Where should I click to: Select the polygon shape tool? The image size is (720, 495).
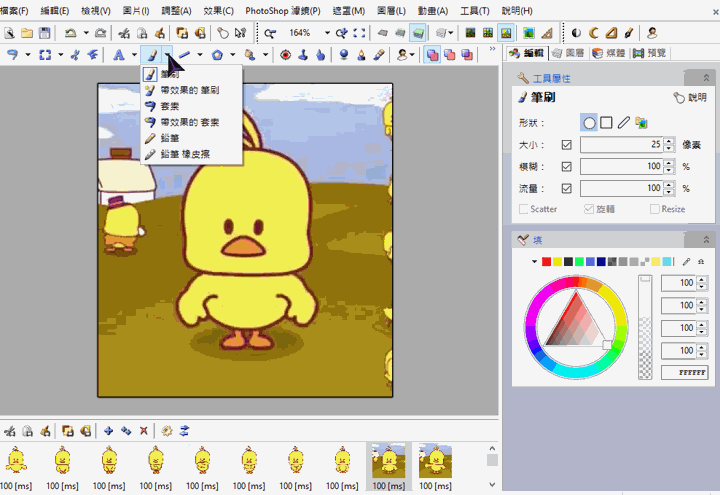tap(217, 55)
